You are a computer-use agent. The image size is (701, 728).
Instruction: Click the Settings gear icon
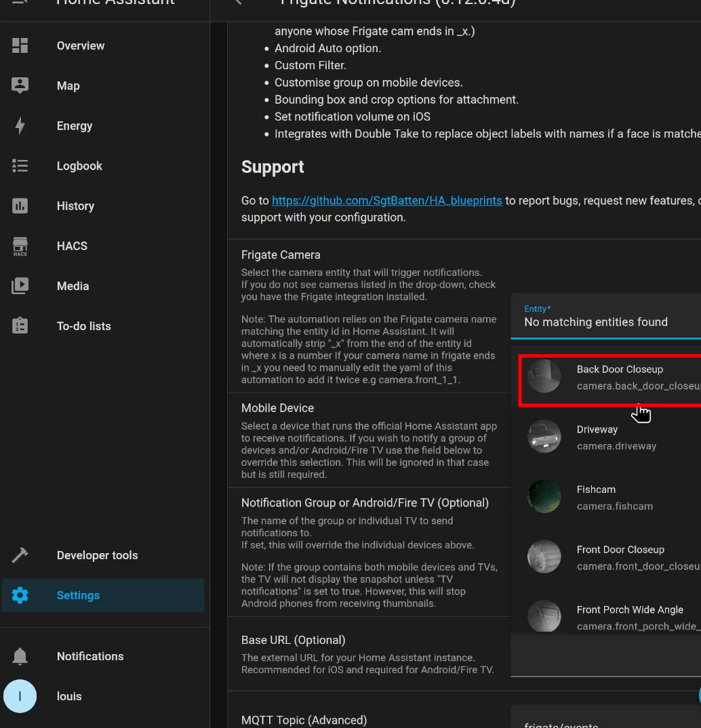[x=20, y=595]
